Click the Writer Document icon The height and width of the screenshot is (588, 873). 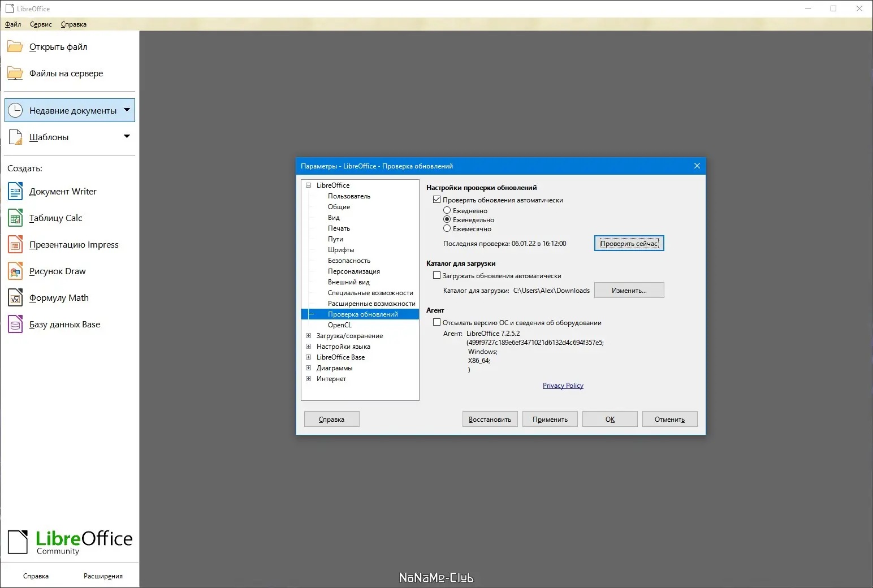click(15, 192)
